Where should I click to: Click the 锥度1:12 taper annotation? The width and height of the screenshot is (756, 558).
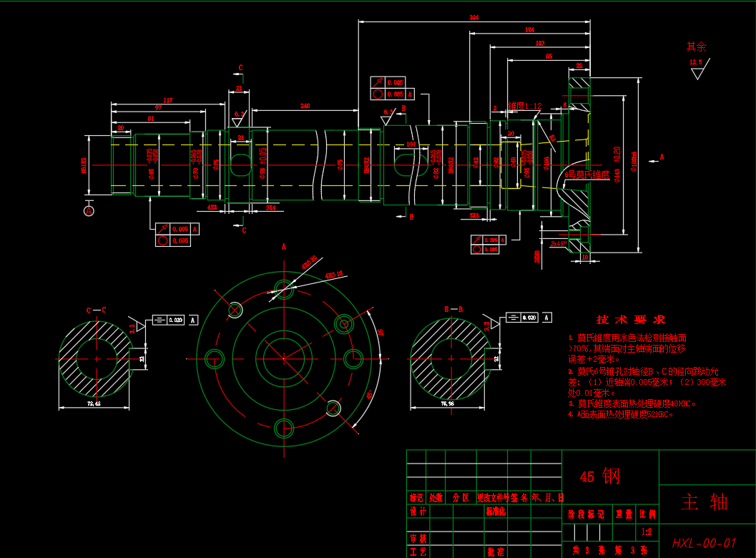tap(524, 106)
